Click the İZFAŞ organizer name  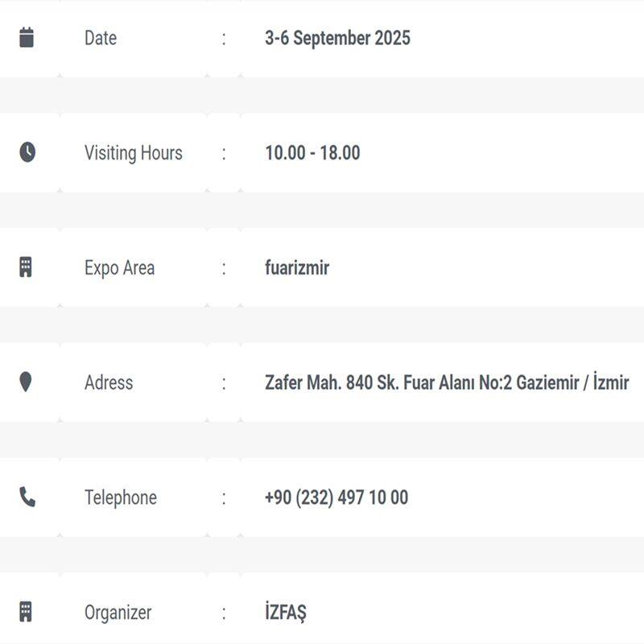click(x=286, y=613)
